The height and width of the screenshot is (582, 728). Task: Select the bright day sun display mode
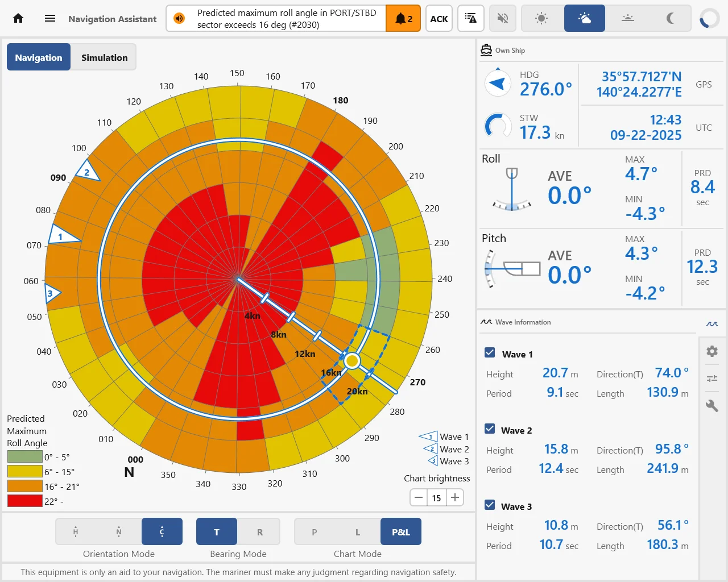point(542,19)
